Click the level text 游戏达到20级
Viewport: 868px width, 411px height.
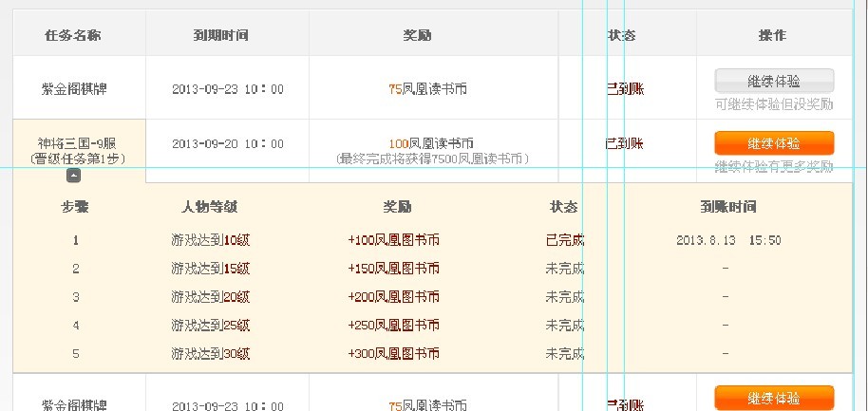point(211,297)
